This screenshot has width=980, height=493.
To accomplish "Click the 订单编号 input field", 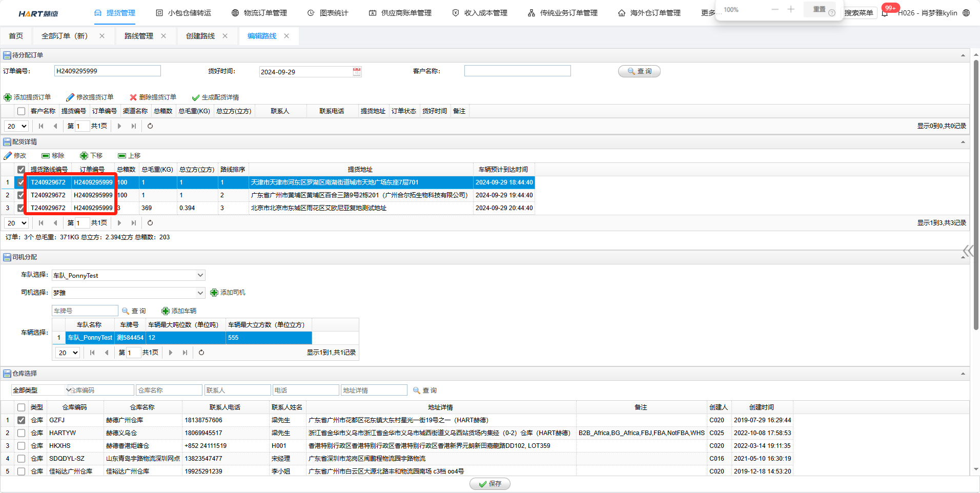I will click(107, 71).
